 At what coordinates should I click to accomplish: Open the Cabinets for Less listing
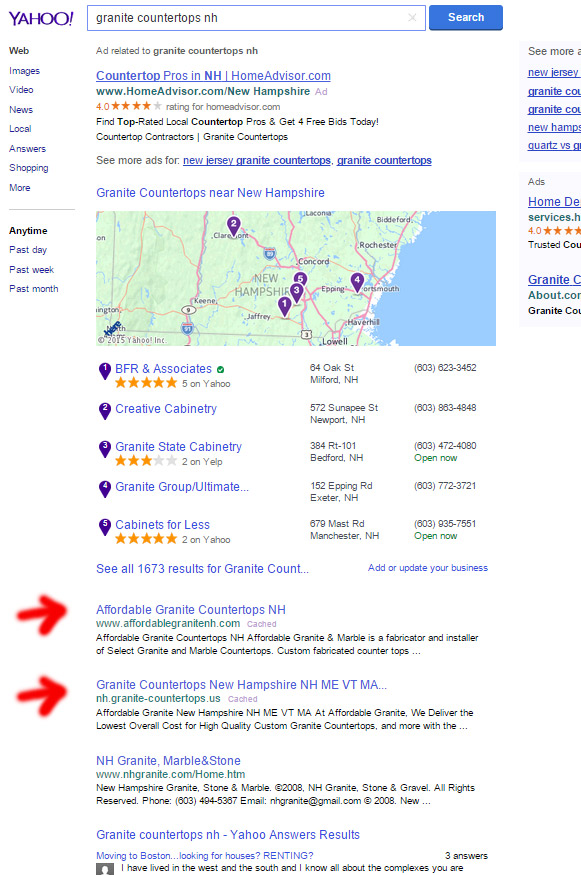[162, 525]
